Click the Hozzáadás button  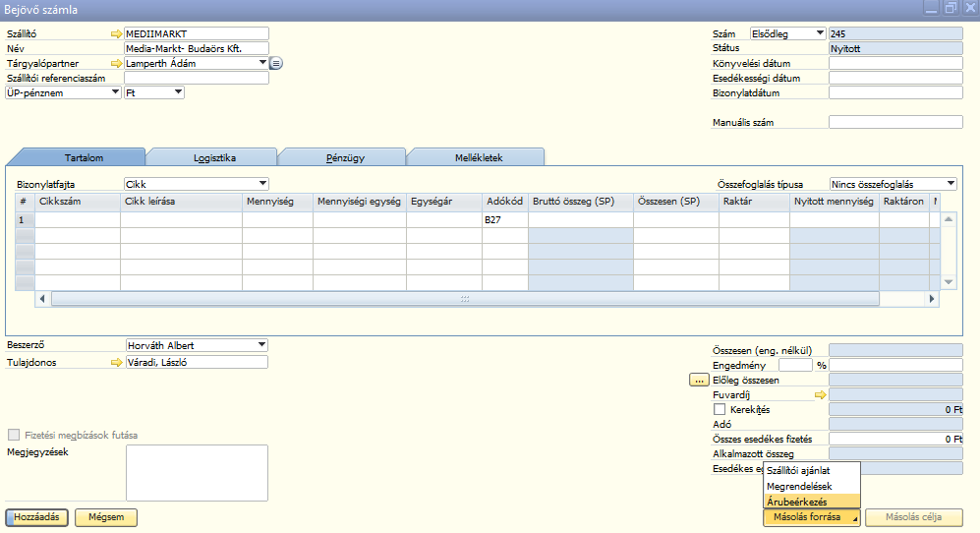[x=37, y=517]
